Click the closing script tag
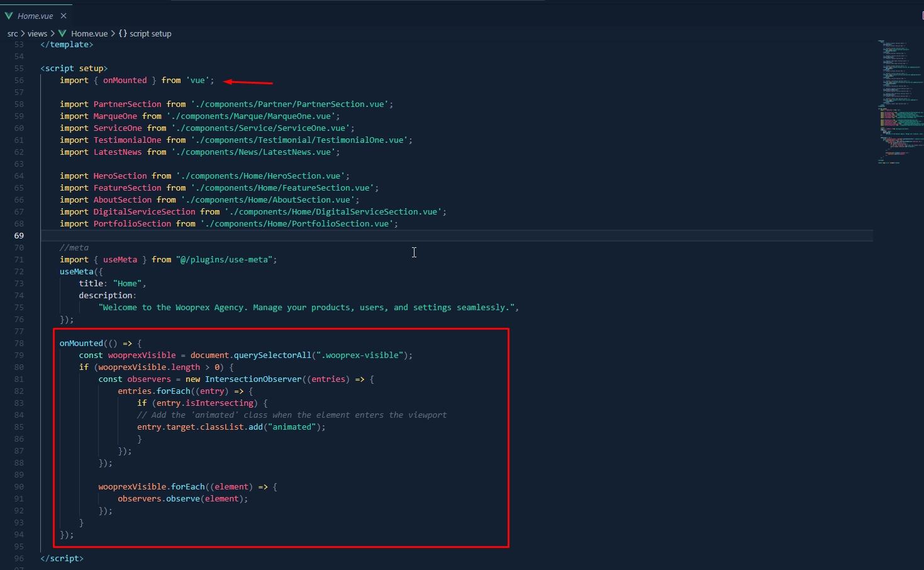Viewport: 924px width, 570px height. click(62, 559)
